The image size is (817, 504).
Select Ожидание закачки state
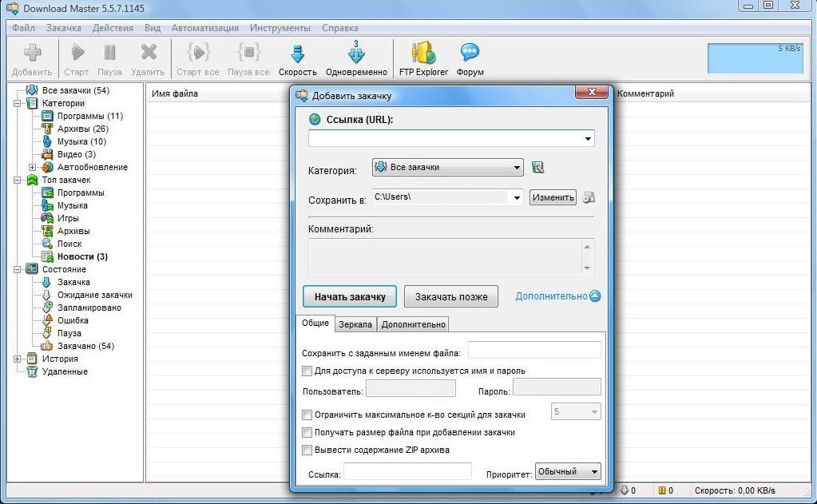95,295
